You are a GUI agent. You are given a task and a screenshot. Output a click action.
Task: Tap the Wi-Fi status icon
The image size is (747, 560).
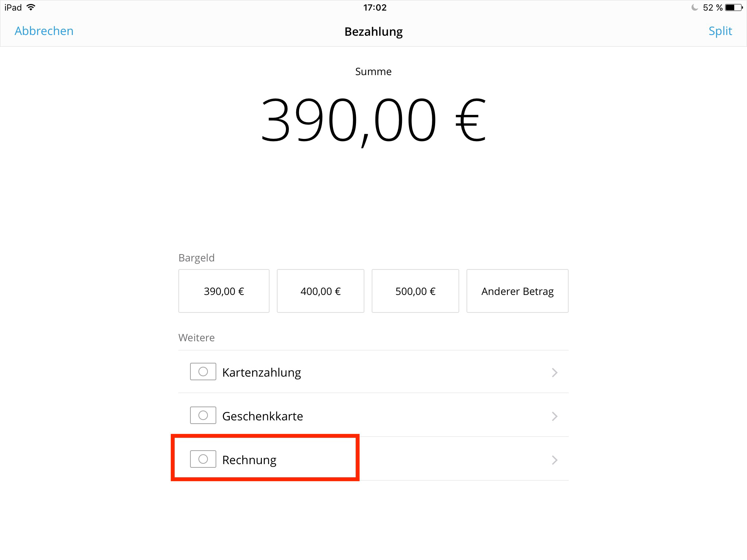point(31,7)
